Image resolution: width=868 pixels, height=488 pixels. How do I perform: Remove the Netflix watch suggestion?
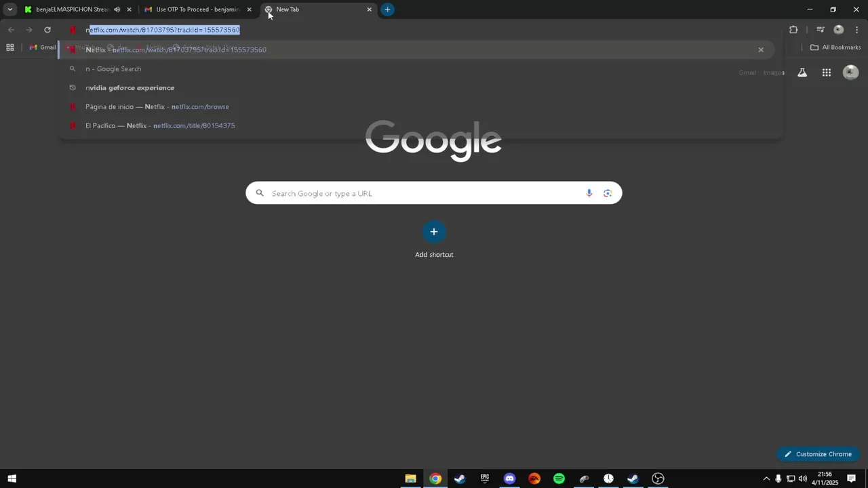761,49
